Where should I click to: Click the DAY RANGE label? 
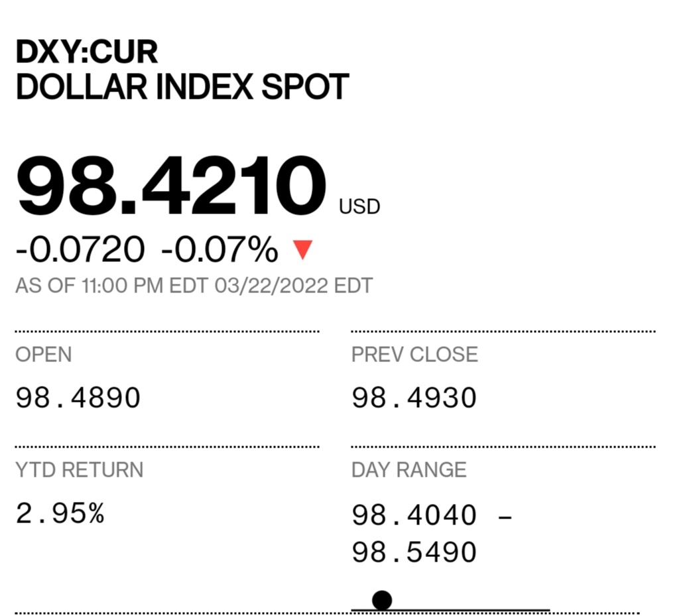point(409,469)
